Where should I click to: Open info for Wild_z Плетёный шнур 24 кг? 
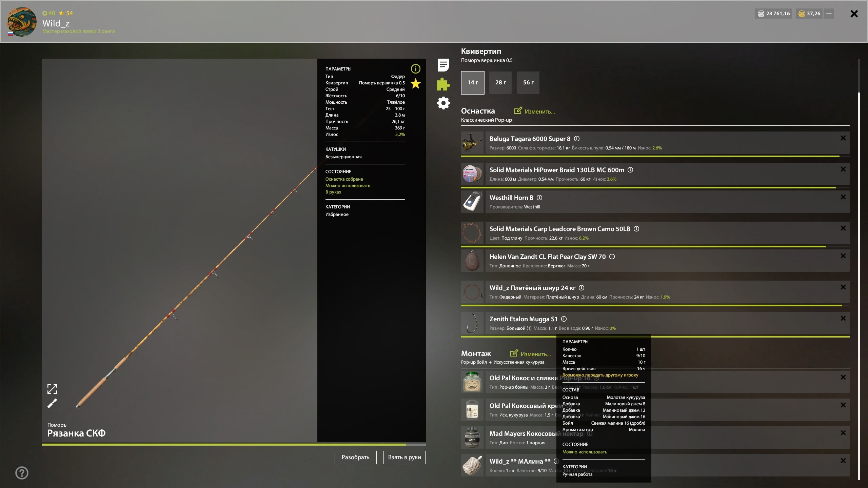(581, 288)
